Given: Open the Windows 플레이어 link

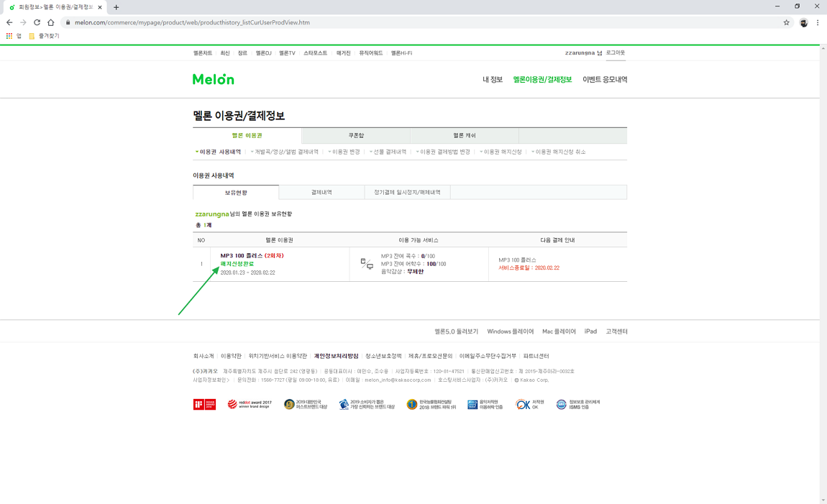Looking at the screenshot, I should coord(511,331).
